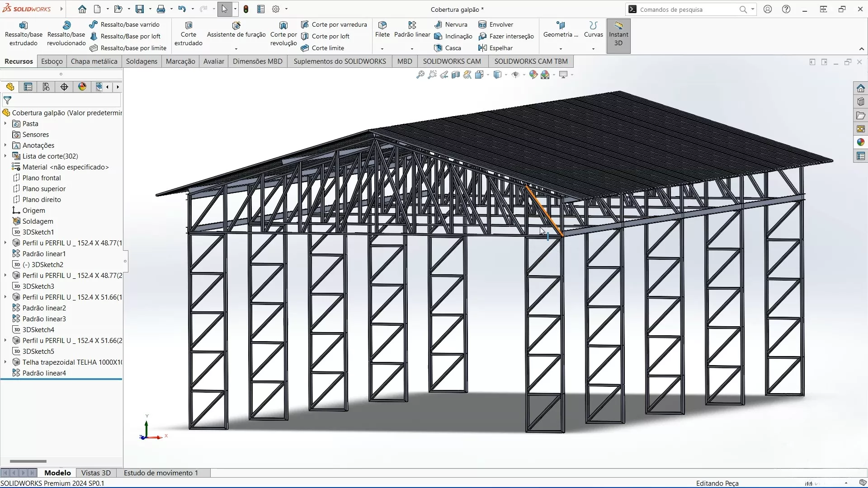868x488 pixels.
Task: Select Ressalto/base extrudado tool
Action: (24, 34)
